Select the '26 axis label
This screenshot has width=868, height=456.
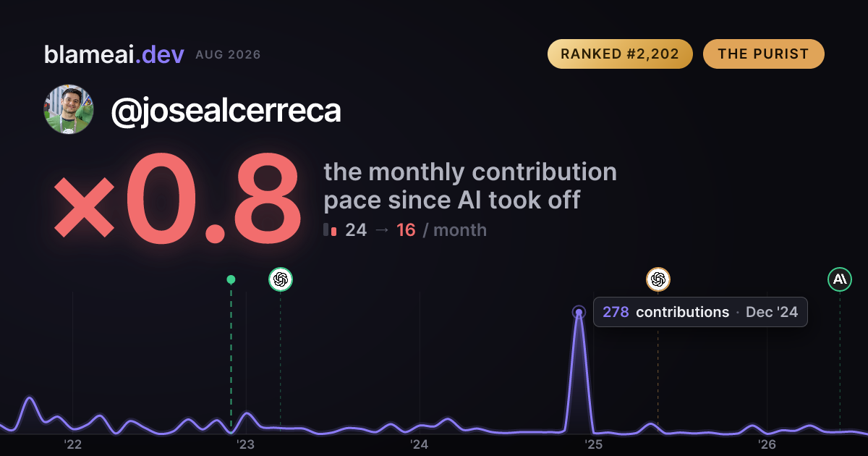pos(767,444)
